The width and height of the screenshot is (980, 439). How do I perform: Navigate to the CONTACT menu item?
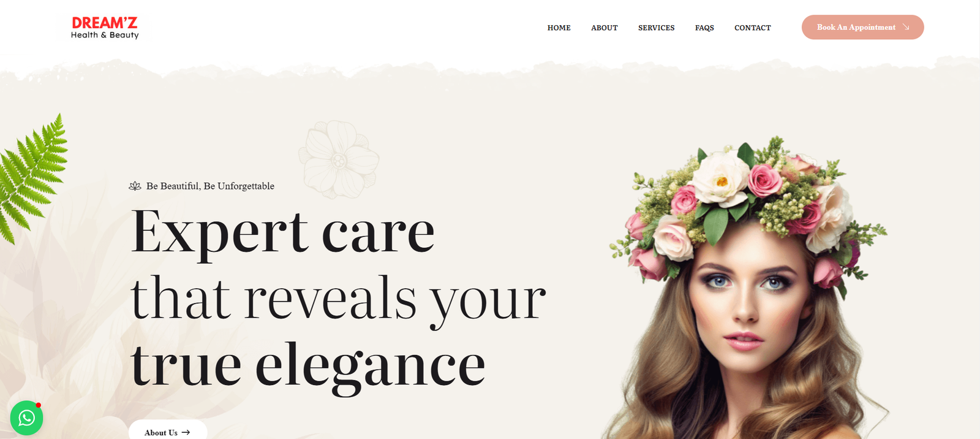[752, 28]
